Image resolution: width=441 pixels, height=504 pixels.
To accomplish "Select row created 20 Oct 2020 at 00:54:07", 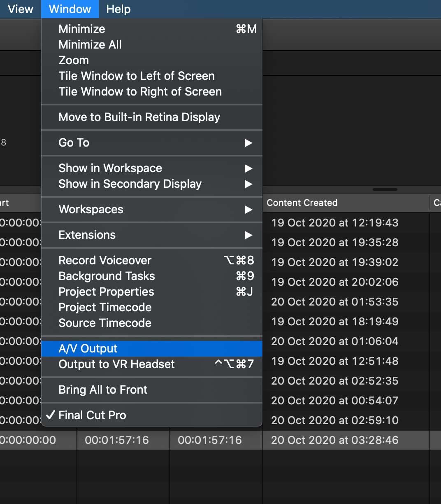I will (335, 401).
